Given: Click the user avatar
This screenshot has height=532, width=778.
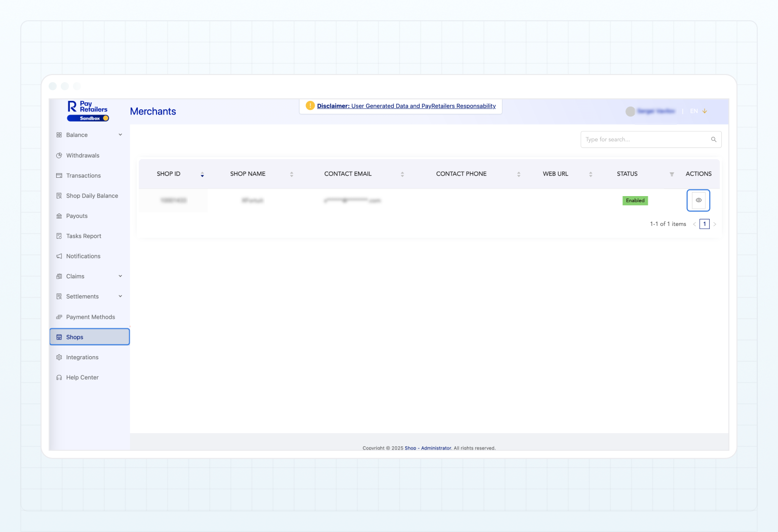Looking at the screenshot, I should point(630,111).
